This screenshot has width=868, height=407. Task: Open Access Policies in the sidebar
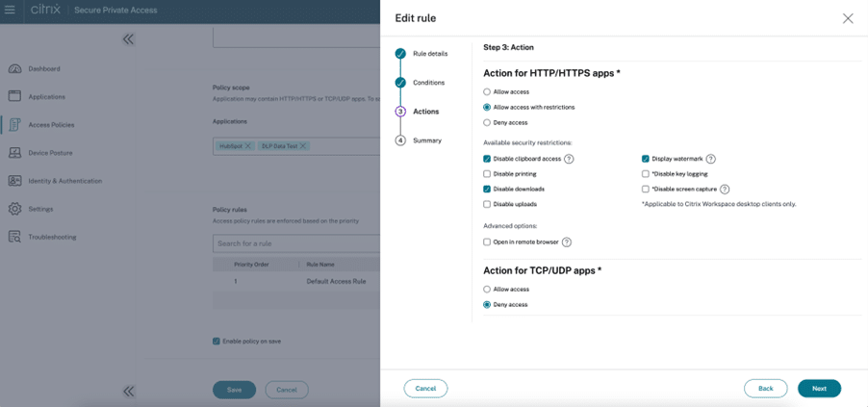click(51, 125)
